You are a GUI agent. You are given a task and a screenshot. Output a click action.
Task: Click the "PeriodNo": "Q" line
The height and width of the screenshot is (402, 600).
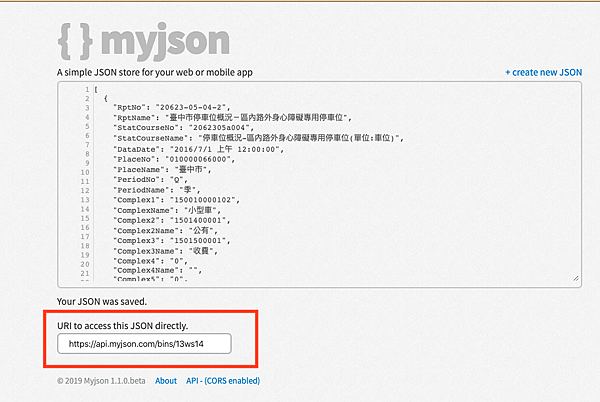coord(150,179)
